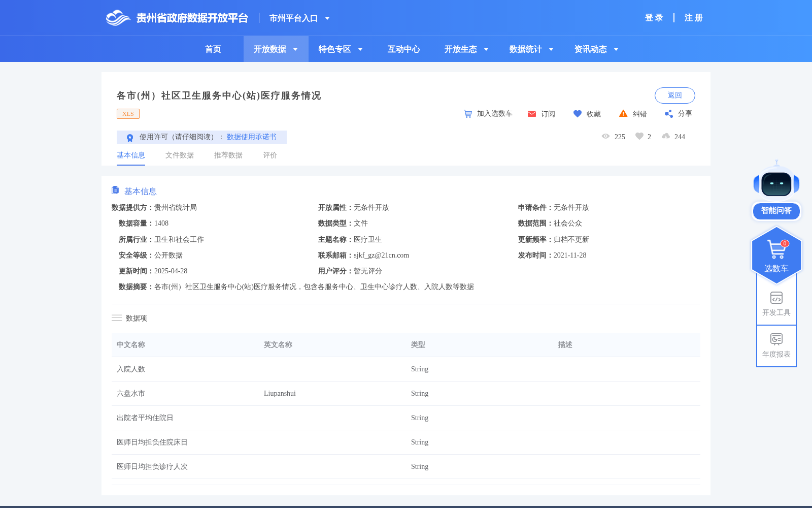
Task: Go to 首页 in navigation bar
Action: click(x=213, y=49)
